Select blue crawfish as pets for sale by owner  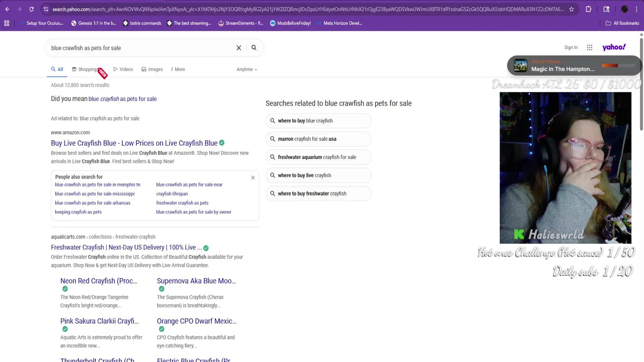[x=194, y=212]
